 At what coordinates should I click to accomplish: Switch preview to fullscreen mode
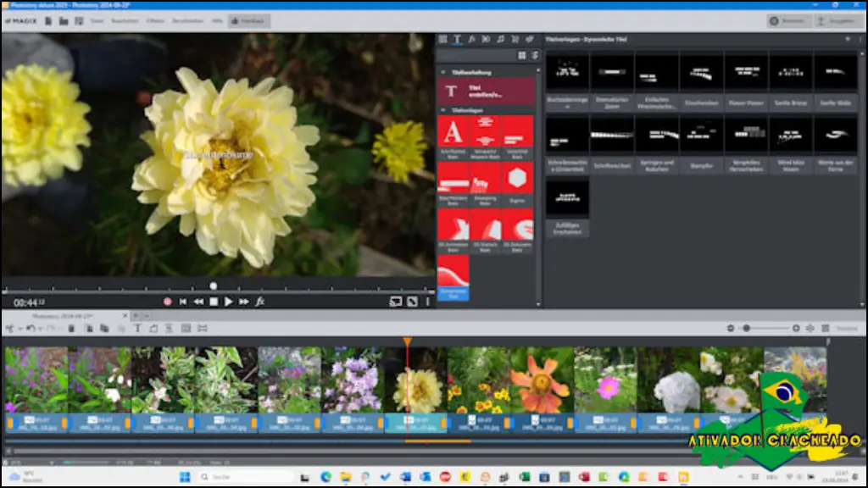click(413, 302)
